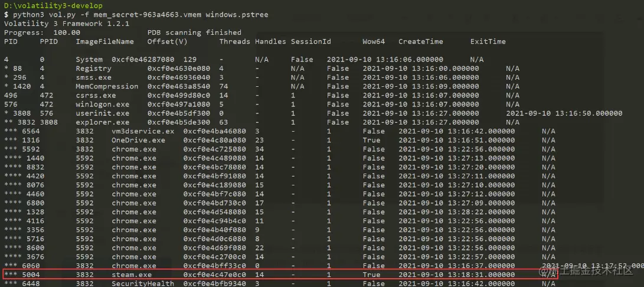
Task: Click the SecurityHealth process name
Action: (x=143, y=283)
